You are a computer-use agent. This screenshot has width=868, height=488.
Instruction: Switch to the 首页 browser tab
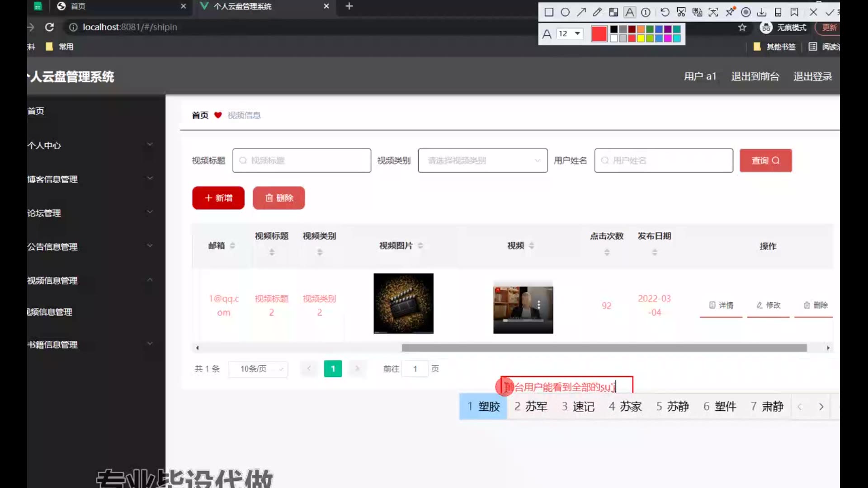[x=118, y=6]
